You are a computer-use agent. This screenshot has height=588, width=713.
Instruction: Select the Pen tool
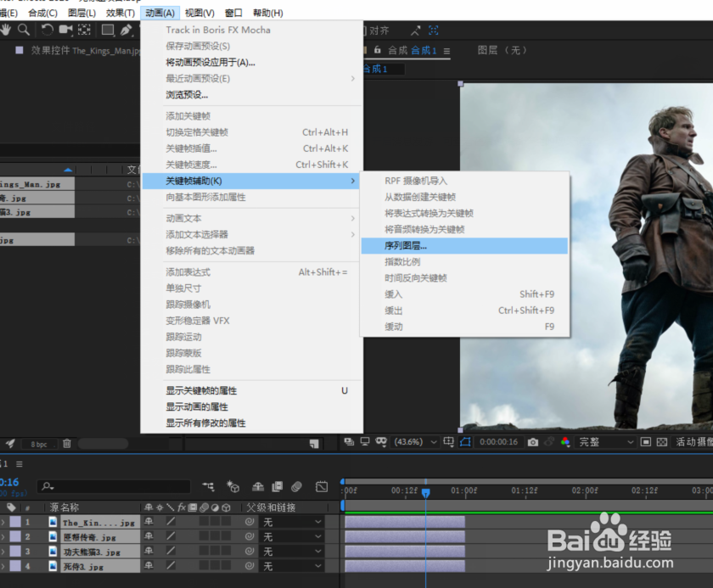point(126,31)
